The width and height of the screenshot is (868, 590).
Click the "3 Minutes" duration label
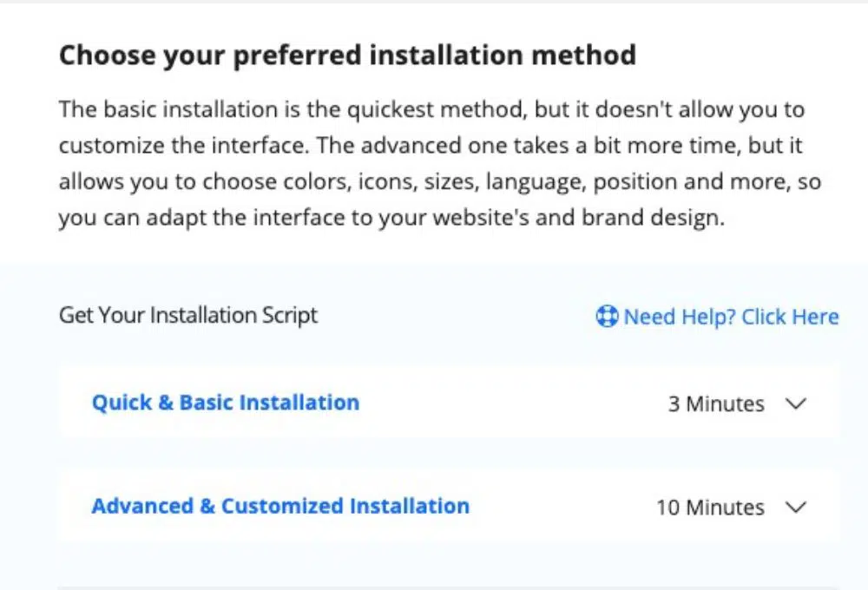[x=716, y=404]
